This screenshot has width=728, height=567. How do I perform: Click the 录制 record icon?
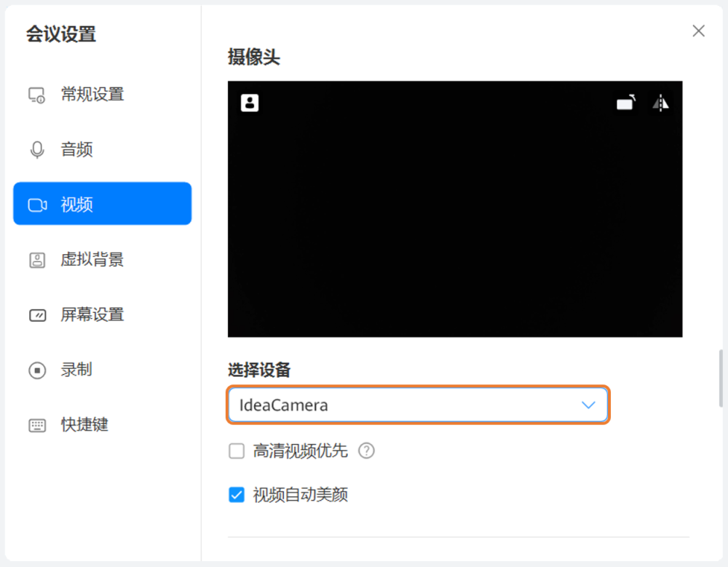[x=36, y=370]
